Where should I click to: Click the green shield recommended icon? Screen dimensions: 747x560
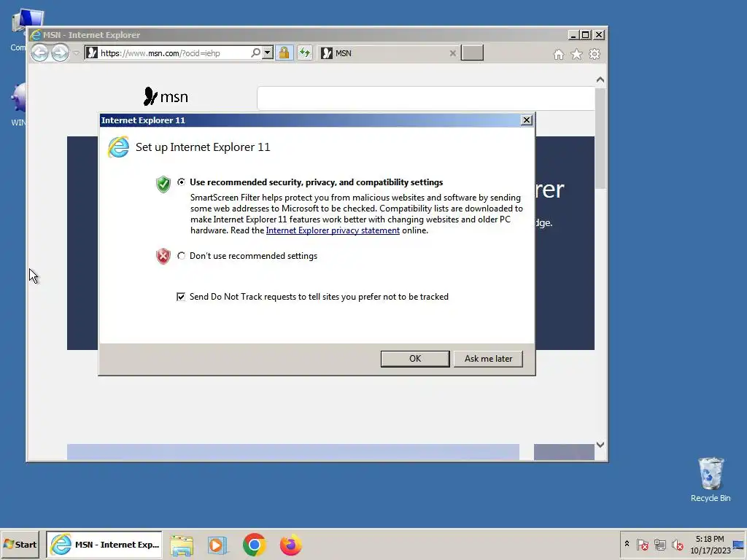[163, 184]
